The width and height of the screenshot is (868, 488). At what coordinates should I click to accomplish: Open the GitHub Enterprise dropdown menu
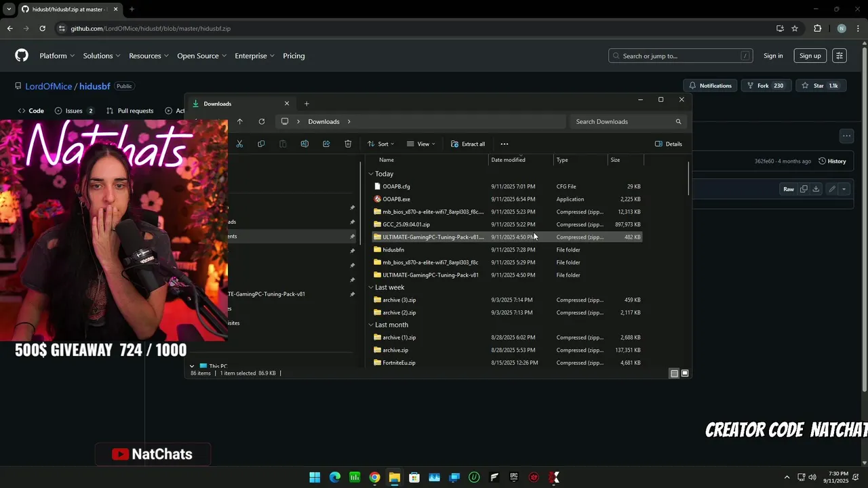254,56
